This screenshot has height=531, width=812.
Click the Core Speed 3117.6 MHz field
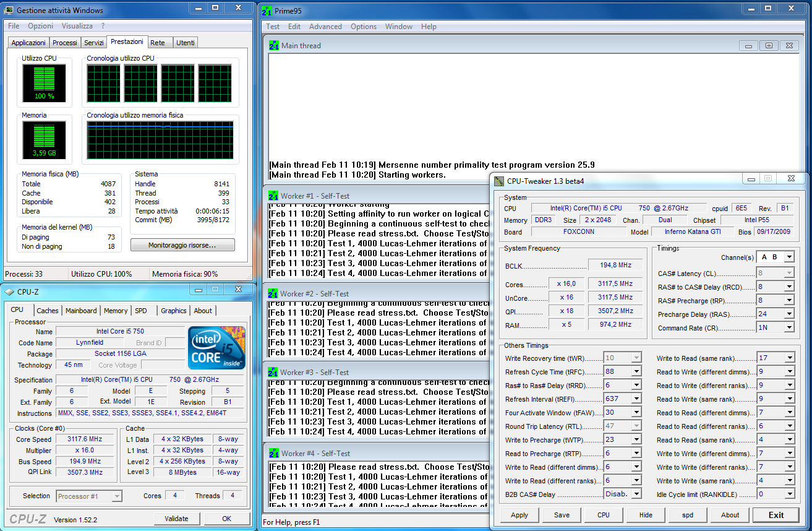pos(85,439)
